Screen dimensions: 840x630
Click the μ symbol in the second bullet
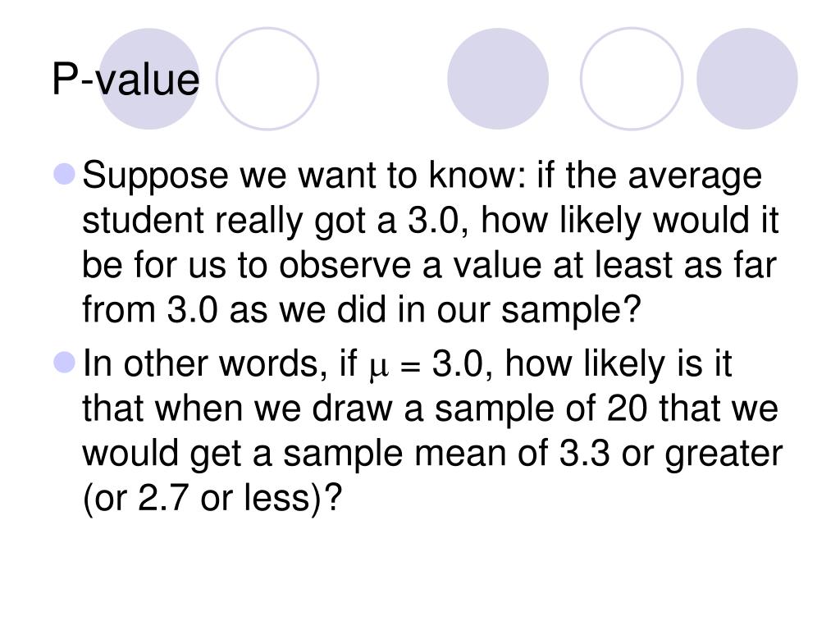[378, 364]
